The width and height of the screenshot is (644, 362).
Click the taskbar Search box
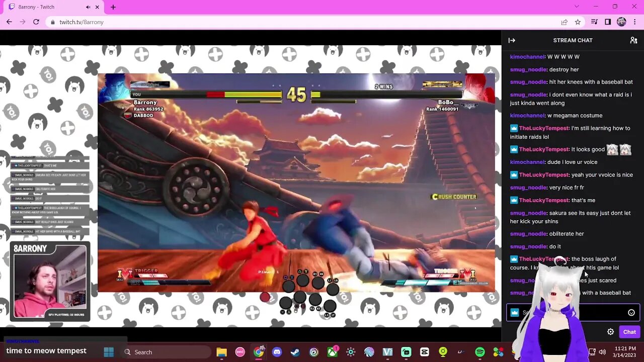point(166,352)
